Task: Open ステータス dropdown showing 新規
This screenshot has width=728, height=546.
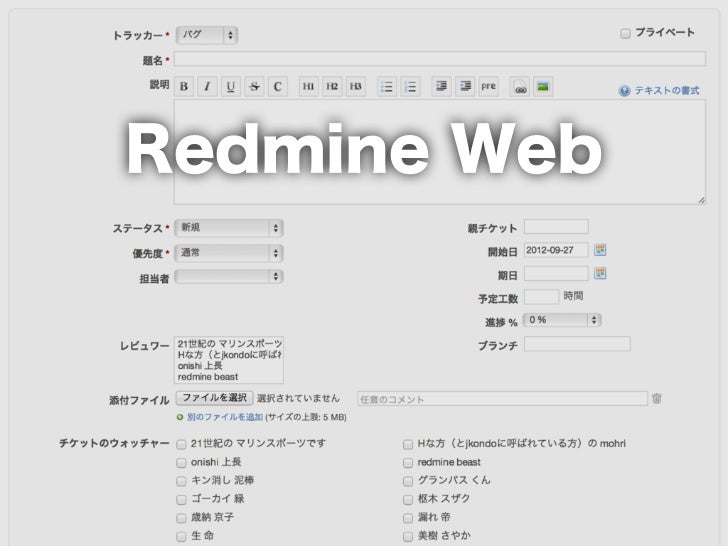Action: (229, 228)
